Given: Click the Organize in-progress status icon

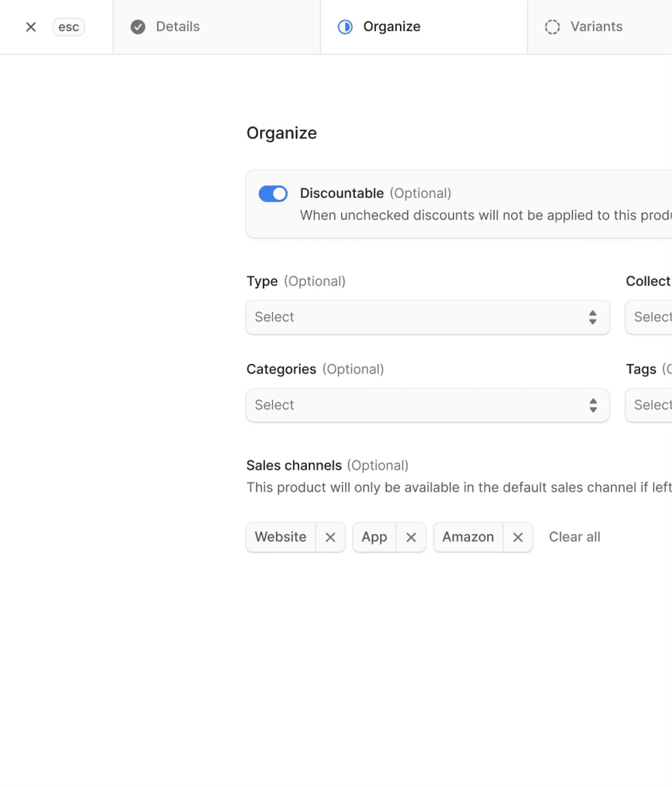Looking at the screenshot, I should pos(345,27).
